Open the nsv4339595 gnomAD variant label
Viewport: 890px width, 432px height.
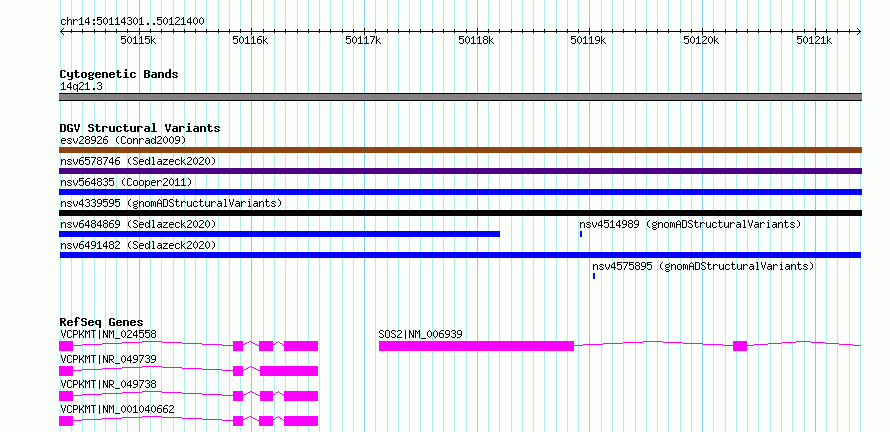click(x=171, y=203)
